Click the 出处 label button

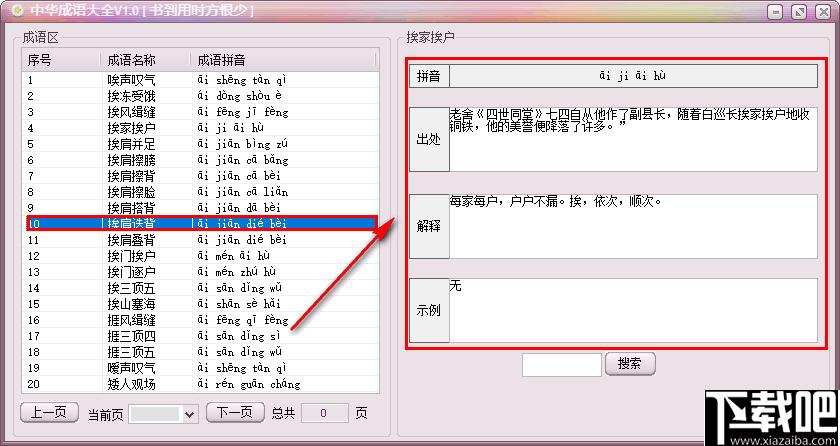coord(429,139)
